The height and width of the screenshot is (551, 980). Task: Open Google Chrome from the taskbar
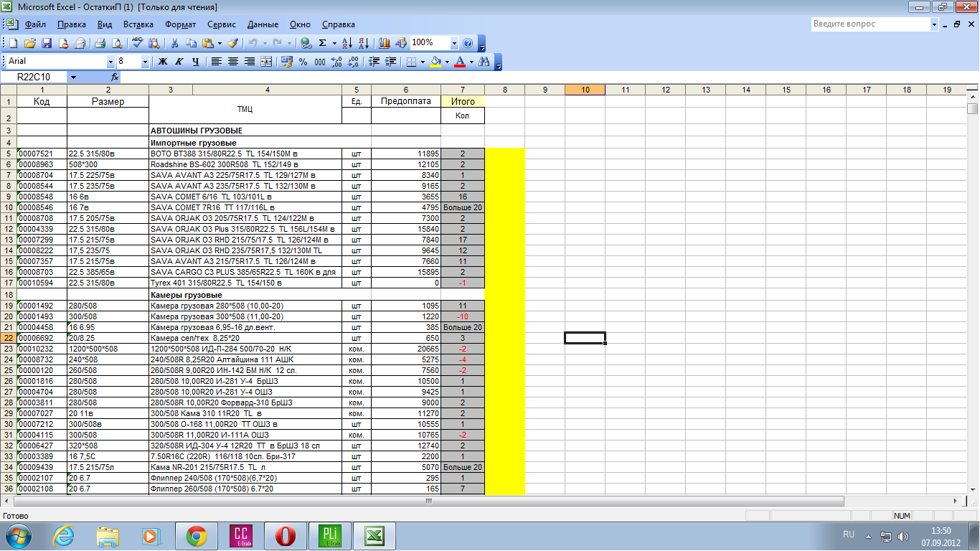point(197,536)
